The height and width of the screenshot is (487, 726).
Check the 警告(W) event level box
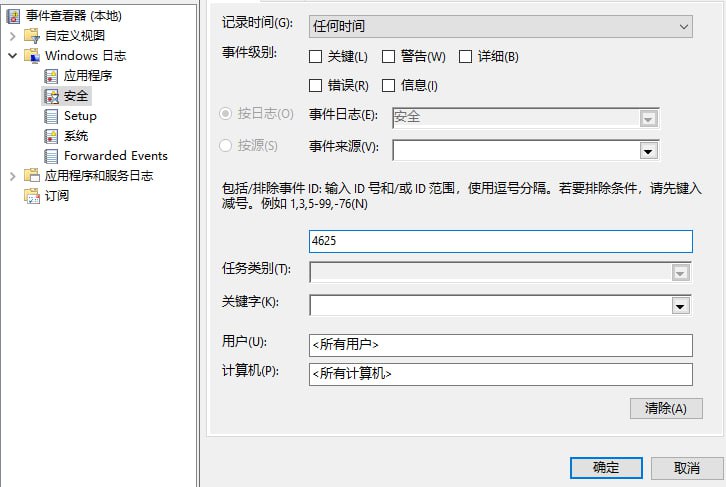[x=388, y=56]
